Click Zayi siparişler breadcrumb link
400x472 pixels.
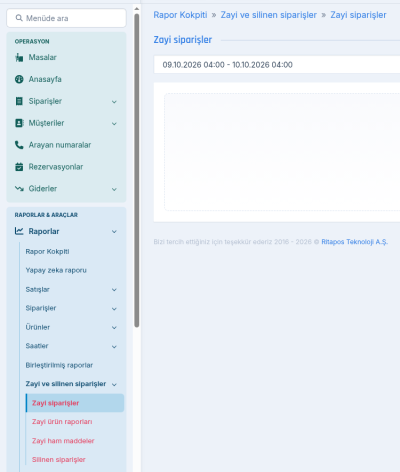pos(358,15)
